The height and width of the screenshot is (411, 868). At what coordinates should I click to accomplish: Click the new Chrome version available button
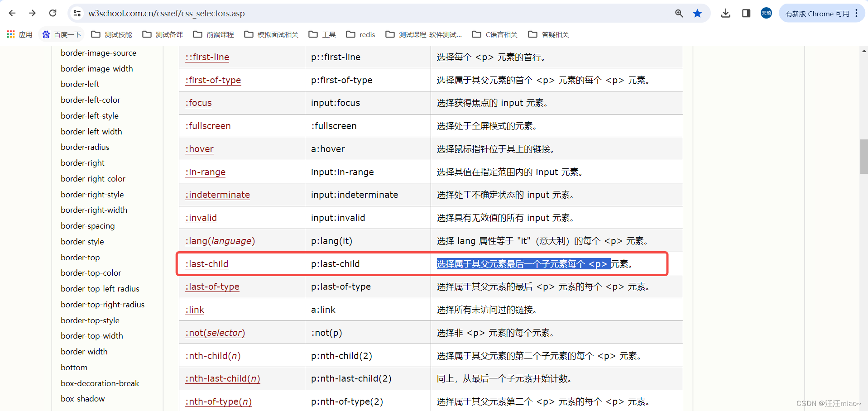coord(817,14)
